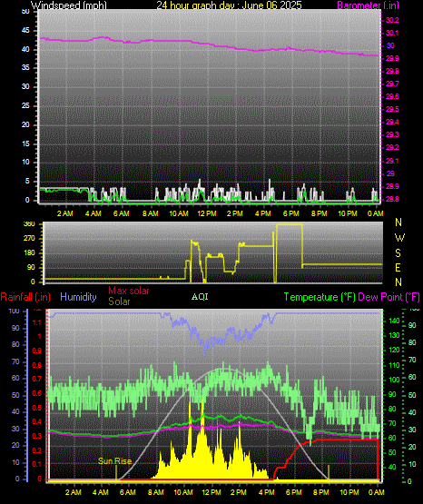Click the E compass letter beside direction graph
423x504 pixels.
[x=398, y=267]
